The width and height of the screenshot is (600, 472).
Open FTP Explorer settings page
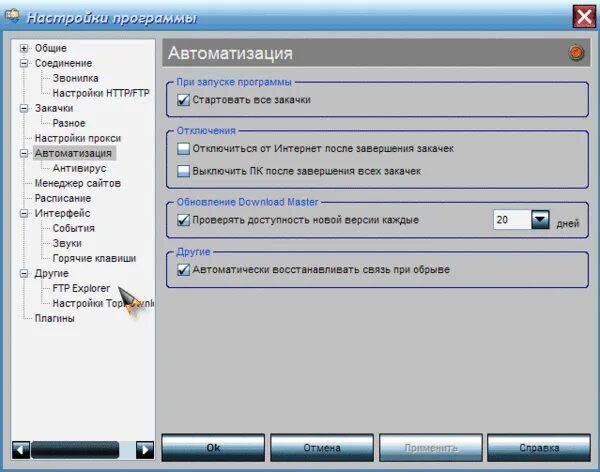(81, 288)
